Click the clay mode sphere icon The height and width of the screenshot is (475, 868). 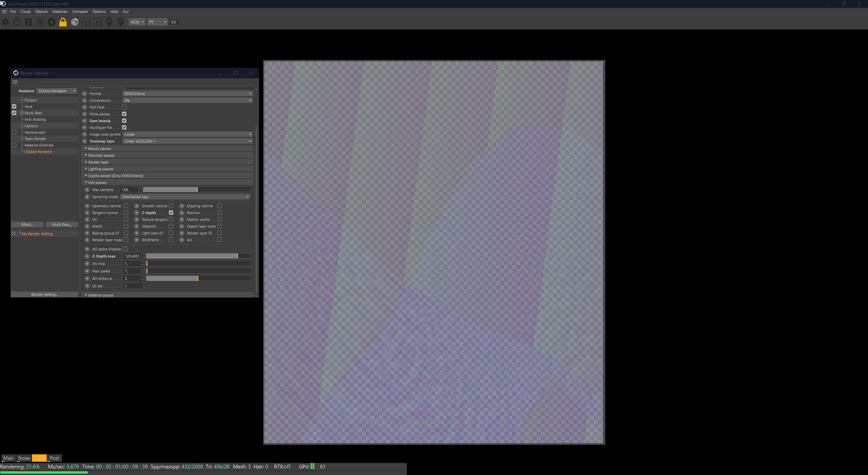click(75, 22)
